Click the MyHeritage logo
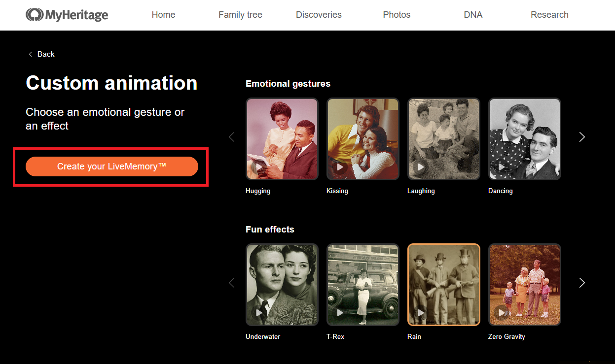 point(67,15)
